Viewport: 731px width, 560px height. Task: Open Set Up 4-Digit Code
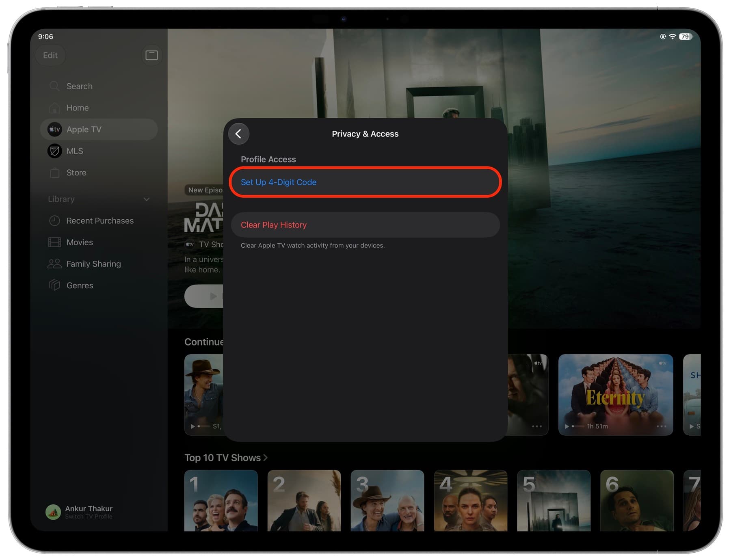365,182
